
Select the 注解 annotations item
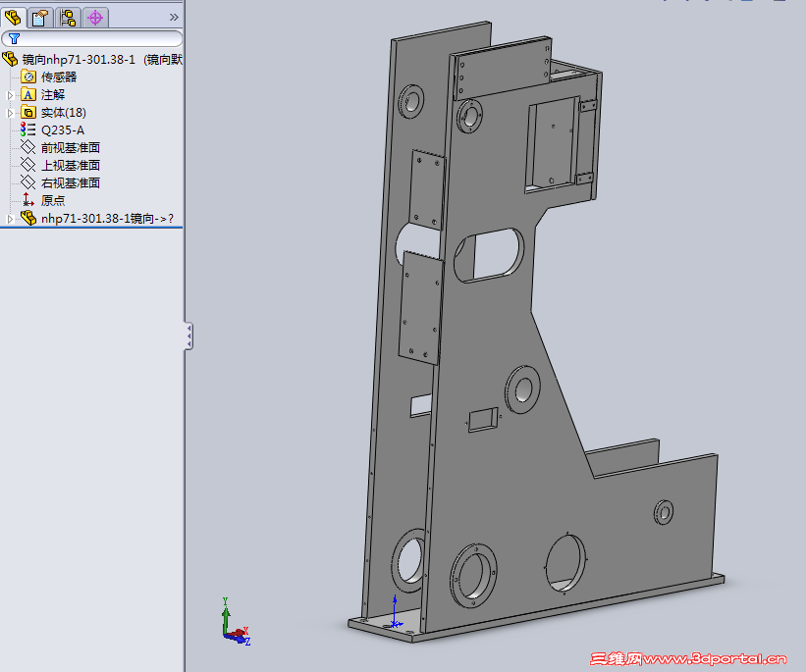[x=53, y=95]
